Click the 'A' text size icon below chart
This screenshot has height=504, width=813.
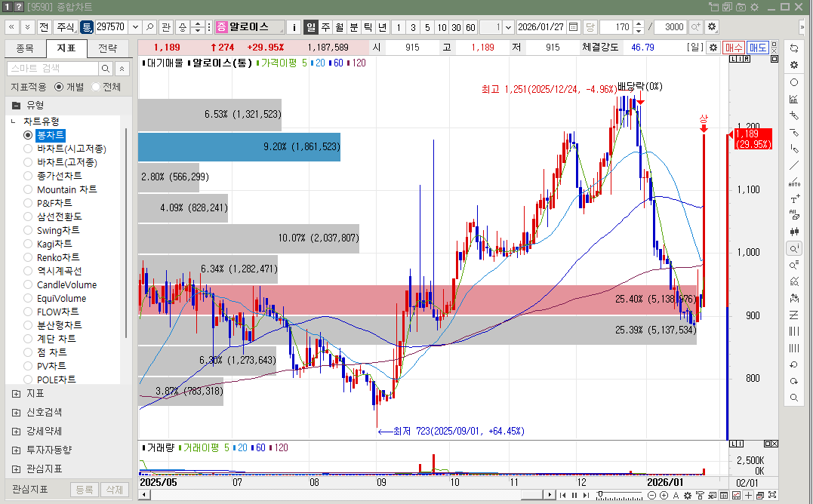[676, 495]
